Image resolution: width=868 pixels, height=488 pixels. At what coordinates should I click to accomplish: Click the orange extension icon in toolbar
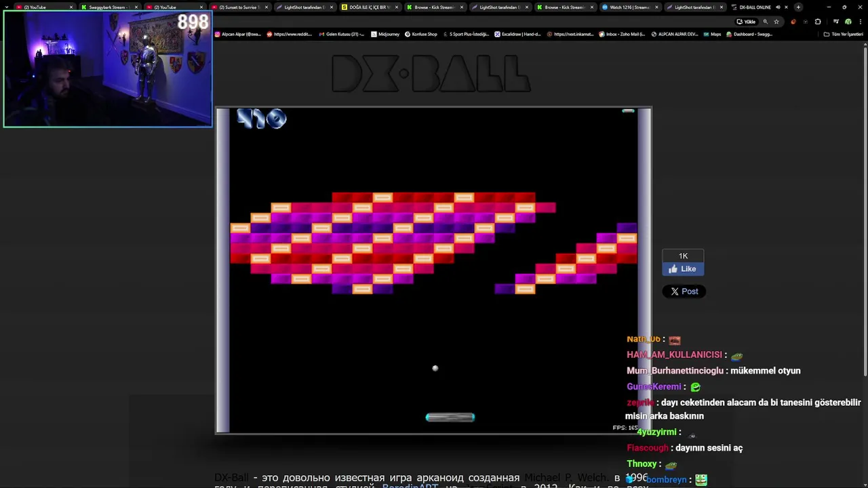[793, 22]
